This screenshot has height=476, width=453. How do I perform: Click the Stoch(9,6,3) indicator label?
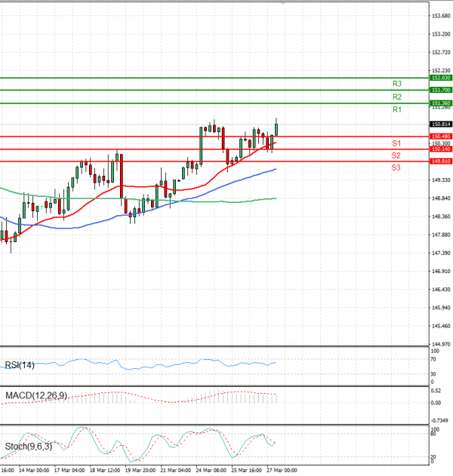click(x=29, y=447)
